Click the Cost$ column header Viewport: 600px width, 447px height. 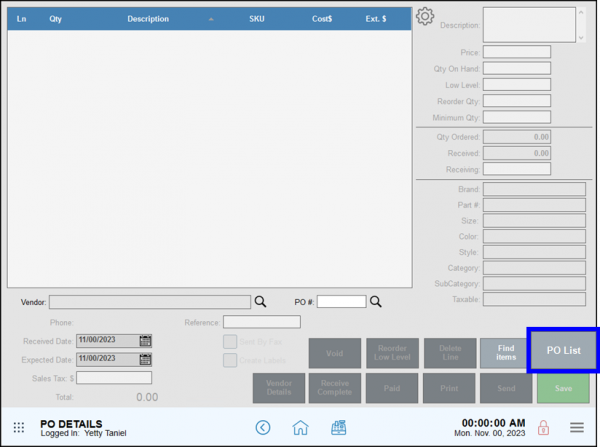click(x=322, y=19)
